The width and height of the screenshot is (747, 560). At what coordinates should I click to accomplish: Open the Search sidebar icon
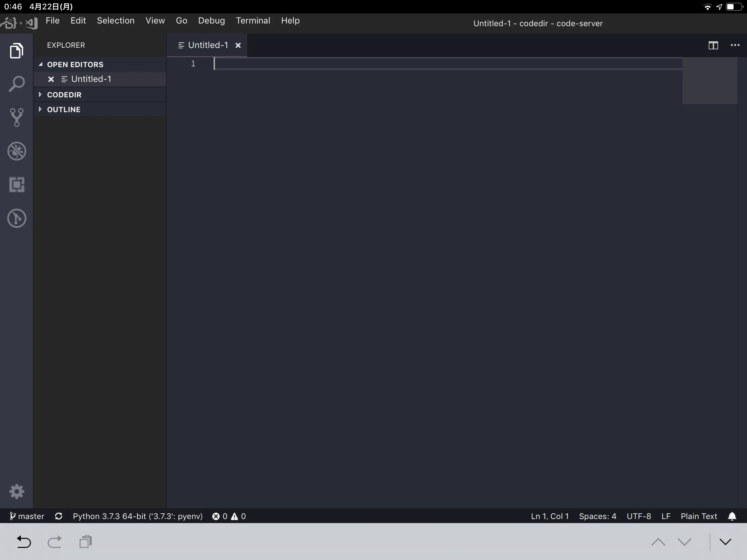pyautogui.click(x=16, y=84)
